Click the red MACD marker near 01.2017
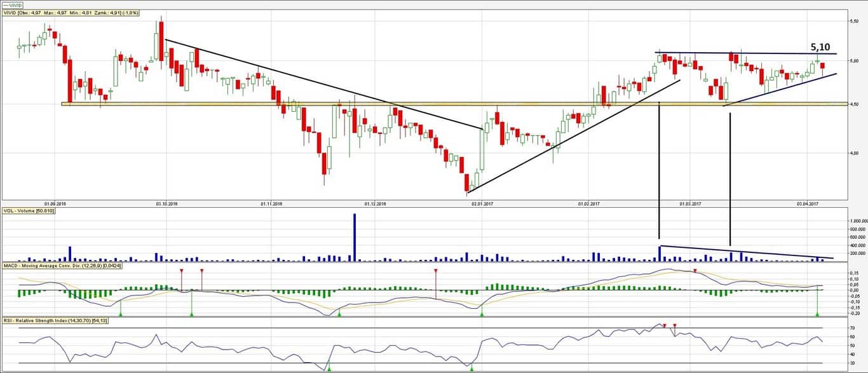Screen dimensions: 868x373 [436, 271]
